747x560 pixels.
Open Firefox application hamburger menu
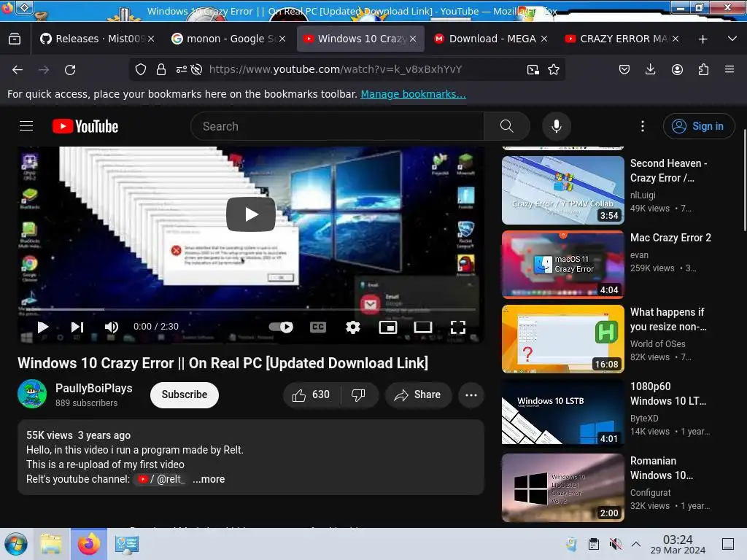click(729, 69)
